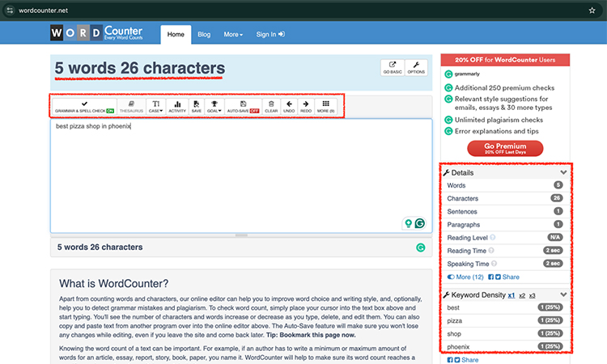Collapse the Keyword Density panel

pyautogui.click(x=563, y=294)
